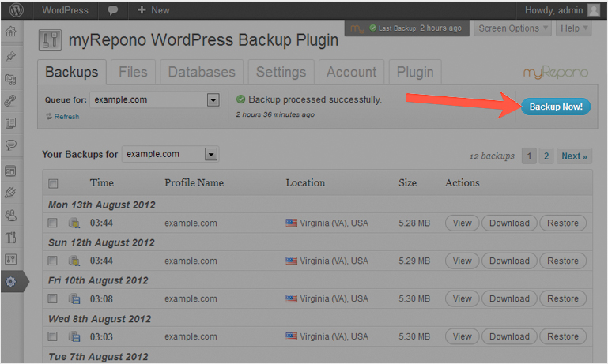608x364 pixels.
Task: View the 13th August backup
Action: [x=463, y=223]
